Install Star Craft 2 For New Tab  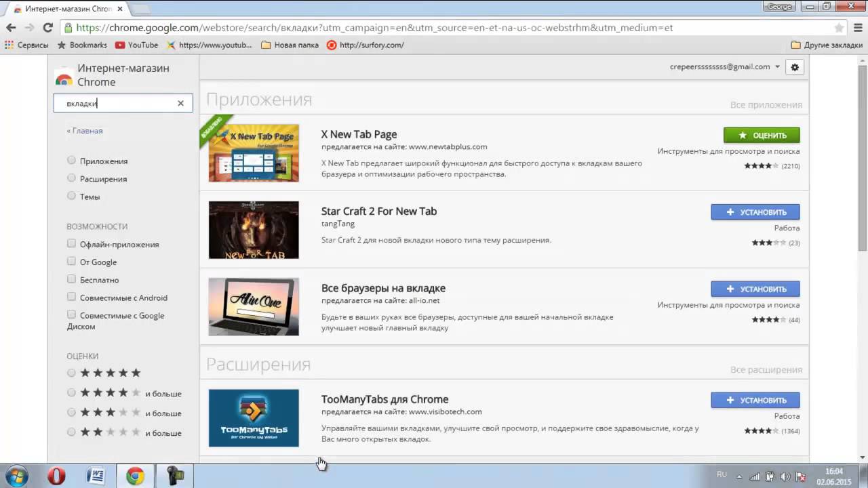(x=755, y=212)
